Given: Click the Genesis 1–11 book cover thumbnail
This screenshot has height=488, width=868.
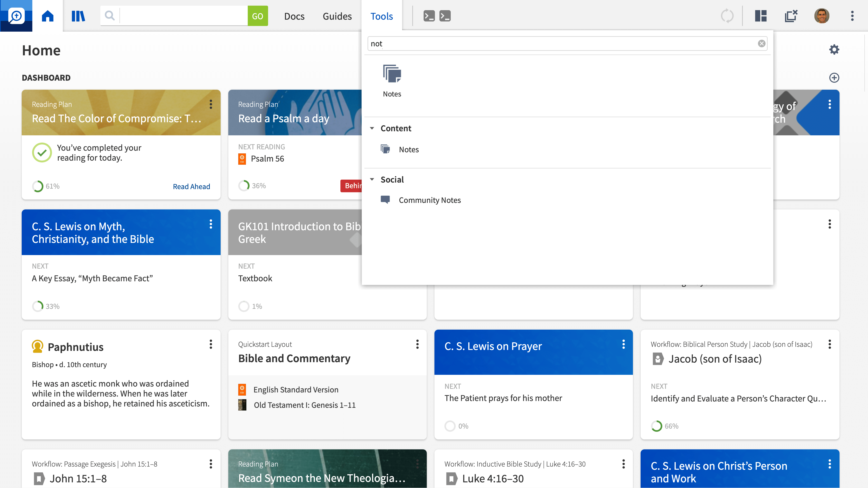Looking at the screenshot, I should (x=242, y=405).
